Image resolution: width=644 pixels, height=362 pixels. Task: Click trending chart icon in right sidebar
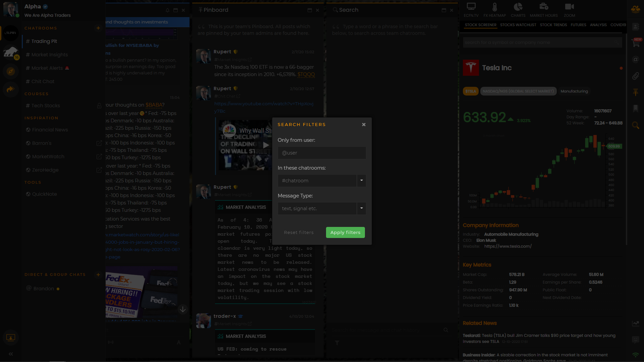(x=635, y=323)
